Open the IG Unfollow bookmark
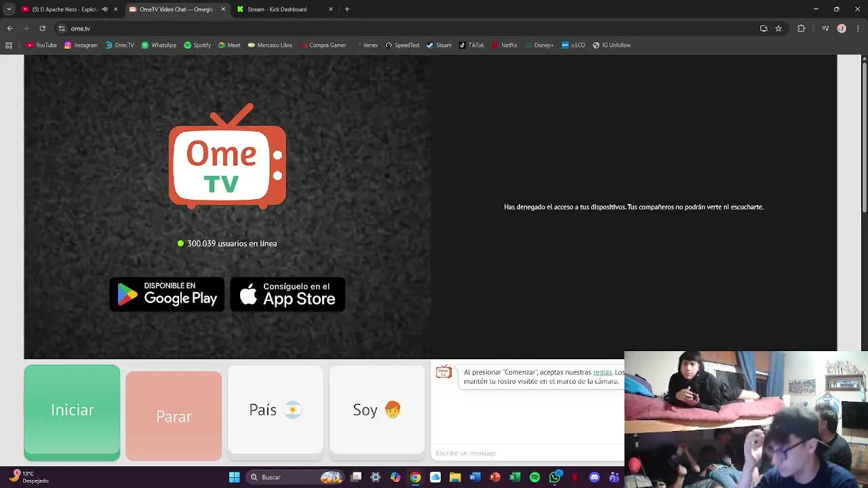This screenshot has width=868, height=488. pyautogui.click(x=612, y=45)
